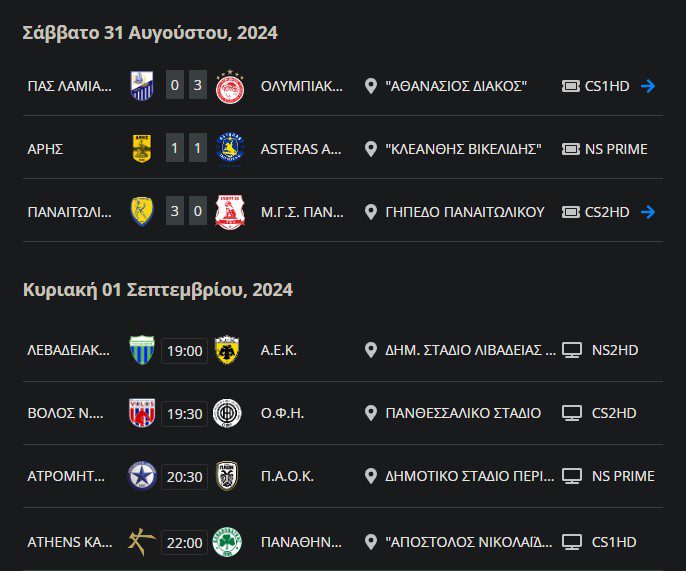
Task: Click the PAS Lamia team crest
Action: [x=142, y=86]
